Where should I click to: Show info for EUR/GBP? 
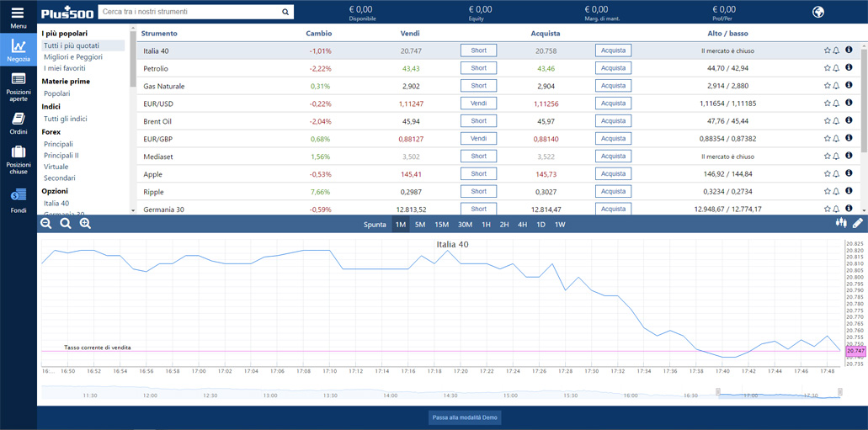[849, 138]
